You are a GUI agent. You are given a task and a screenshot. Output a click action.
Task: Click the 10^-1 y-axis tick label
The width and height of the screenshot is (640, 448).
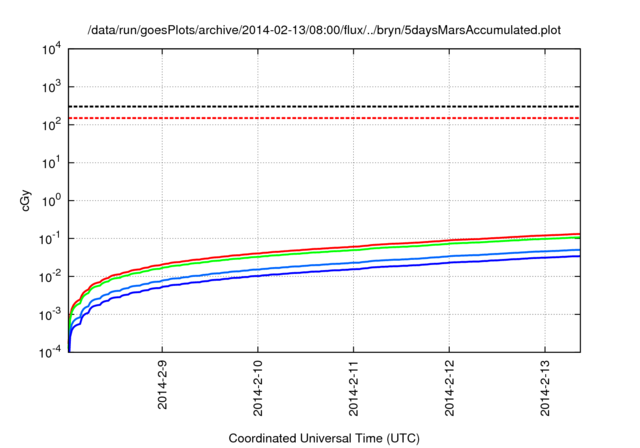pos(50,238)
